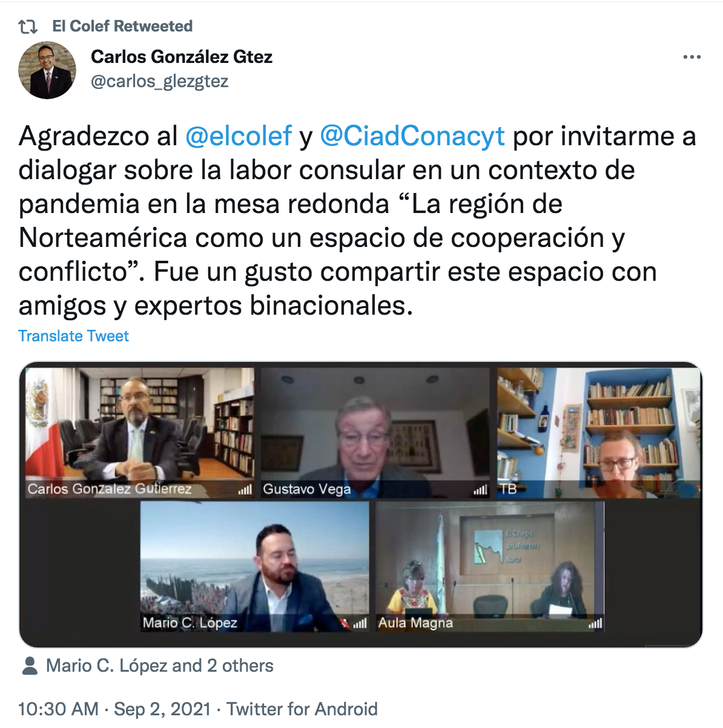Image resolution: width=723 pixels, height=728 pixels.
Task: Select the Aula Magna video tile
Action: click(x=490, y=567)
